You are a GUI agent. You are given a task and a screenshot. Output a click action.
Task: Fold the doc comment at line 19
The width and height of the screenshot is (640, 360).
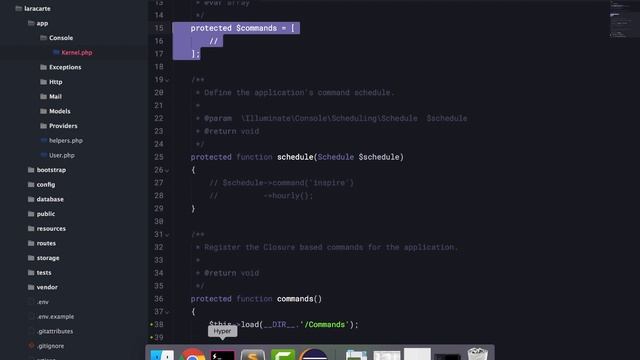click(167, 80)
